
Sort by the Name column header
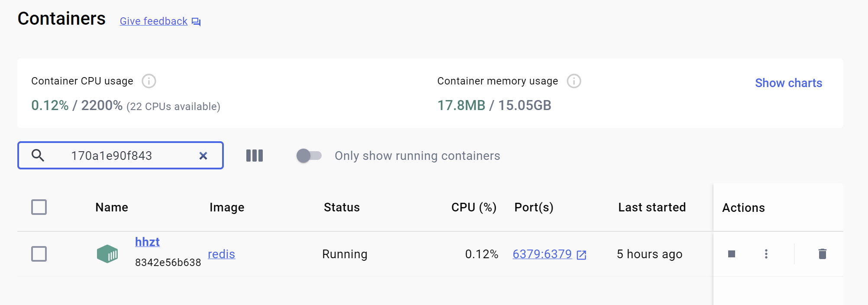pos(112,208)
